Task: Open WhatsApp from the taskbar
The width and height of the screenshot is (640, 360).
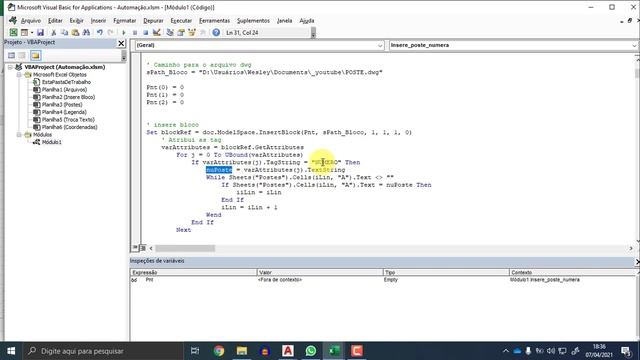Action: 311,351
